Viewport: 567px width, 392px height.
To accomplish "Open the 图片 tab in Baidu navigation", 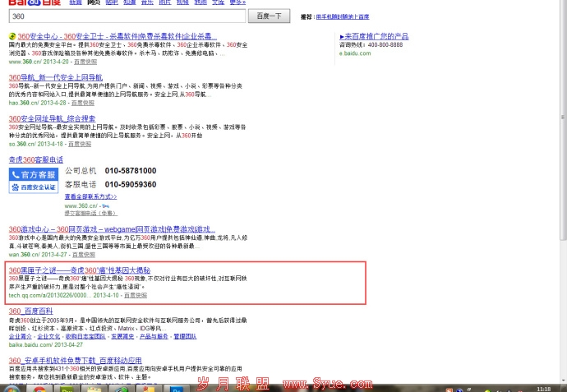I will coord(164,2).
